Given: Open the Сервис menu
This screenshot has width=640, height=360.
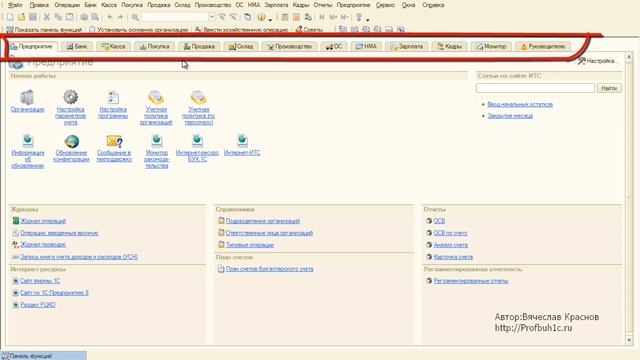Looking at the screenshot, I should pyautogui.click(x=385, y=5).
